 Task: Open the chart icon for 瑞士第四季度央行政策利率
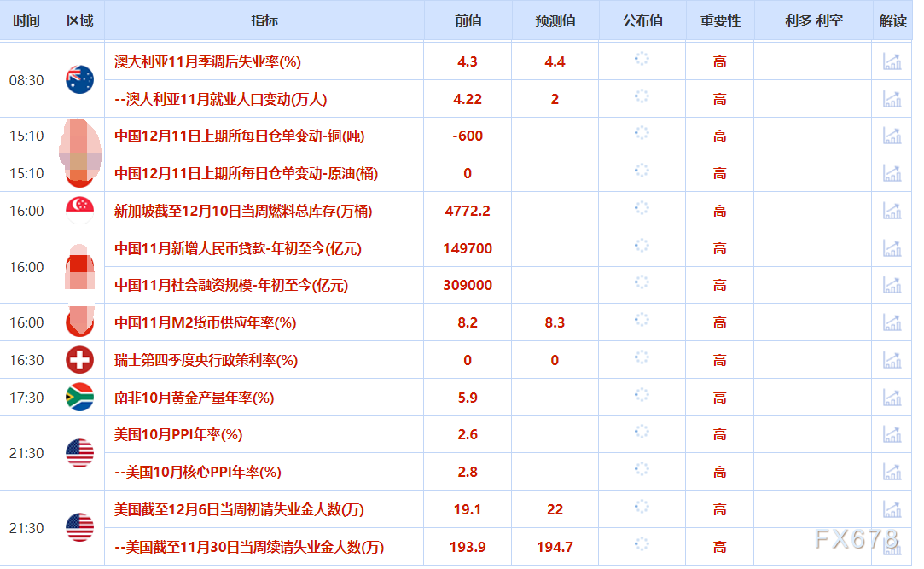892,360
